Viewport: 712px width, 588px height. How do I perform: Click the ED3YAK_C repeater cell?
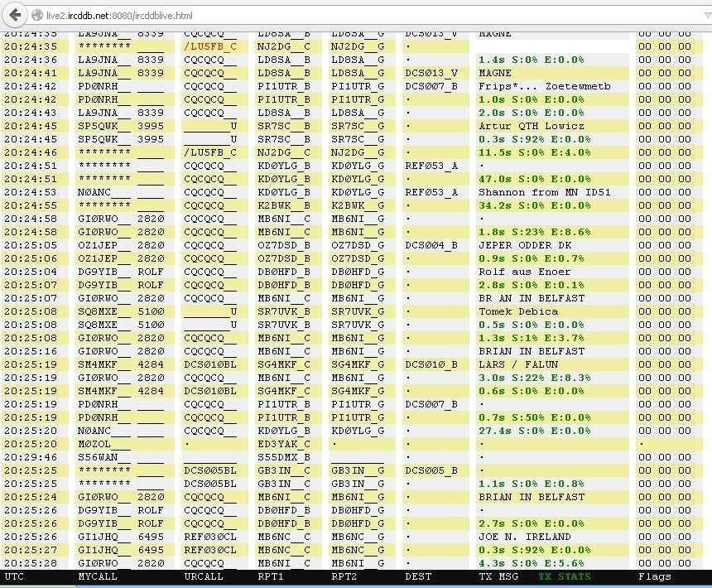click(283, 444)
